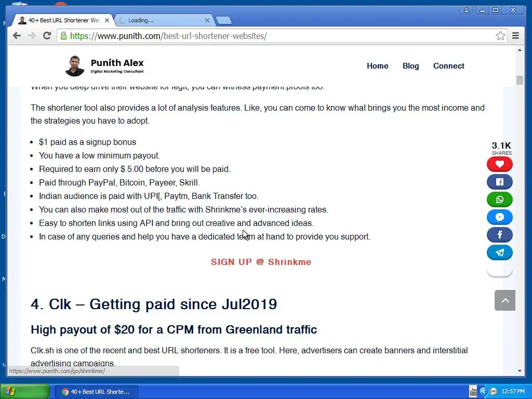
Task: Click SIGN UP @ Shrinkme link
Action: coord(261,262)
